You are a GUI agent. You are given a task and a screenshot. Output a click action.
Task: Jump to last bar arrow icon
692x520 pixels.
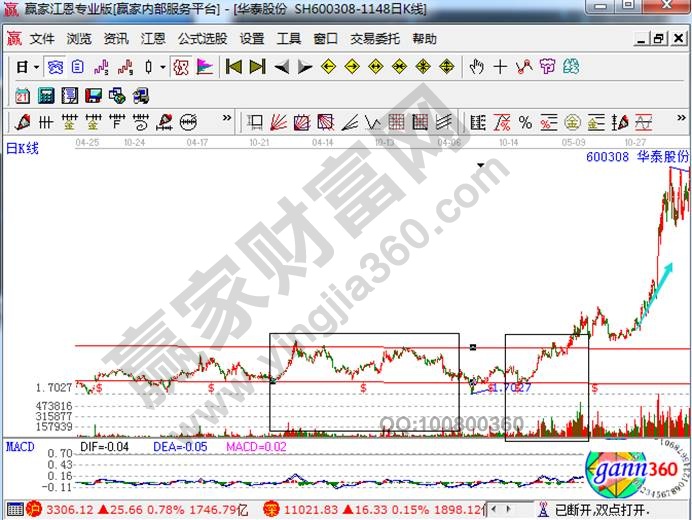click(257, 67)
